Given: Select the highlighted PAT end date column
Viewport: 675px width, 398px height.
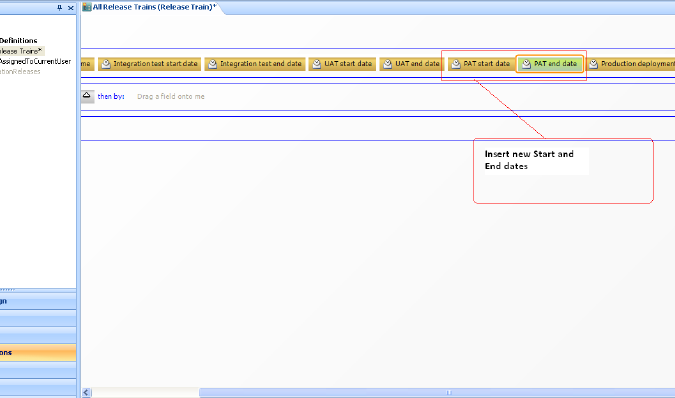Looking at the screenshot, I should coord(550,64).
